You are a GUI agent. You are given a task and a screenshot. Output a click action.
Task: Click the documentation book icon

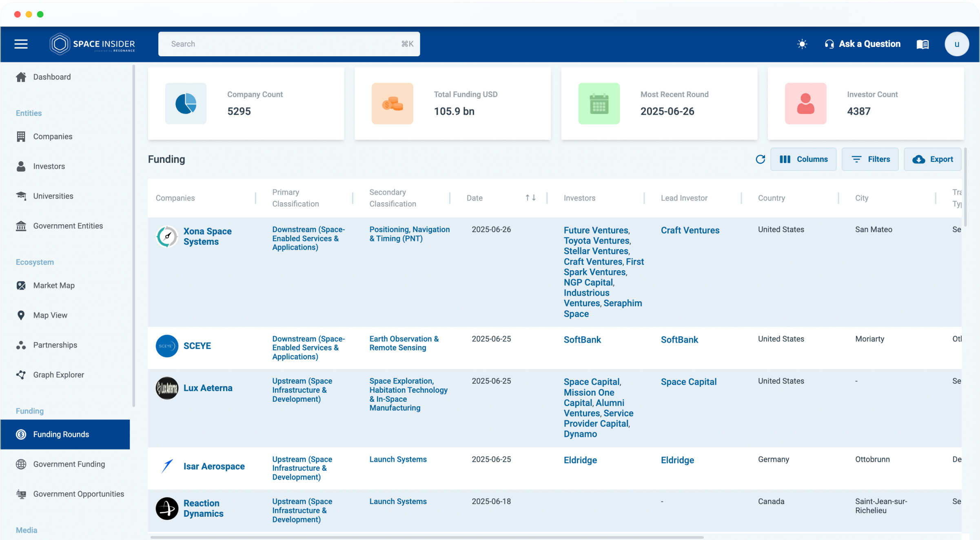coord(922,44)
